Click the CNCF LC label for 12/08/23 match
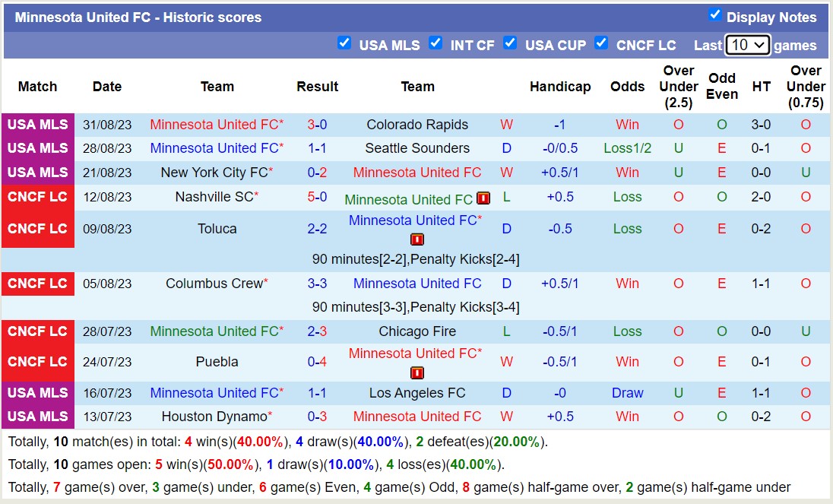The height and width of the screenshot is (504, 833). (37, 197)
